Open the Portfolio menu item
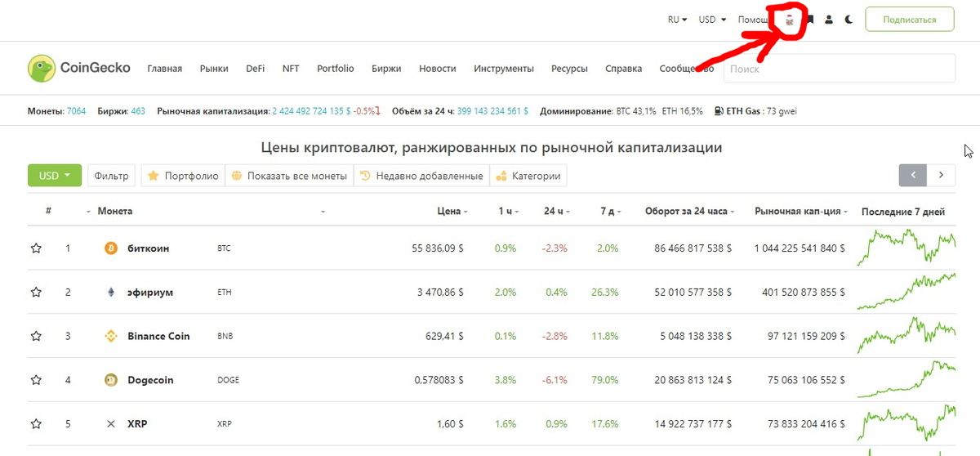 click(336, 69)
